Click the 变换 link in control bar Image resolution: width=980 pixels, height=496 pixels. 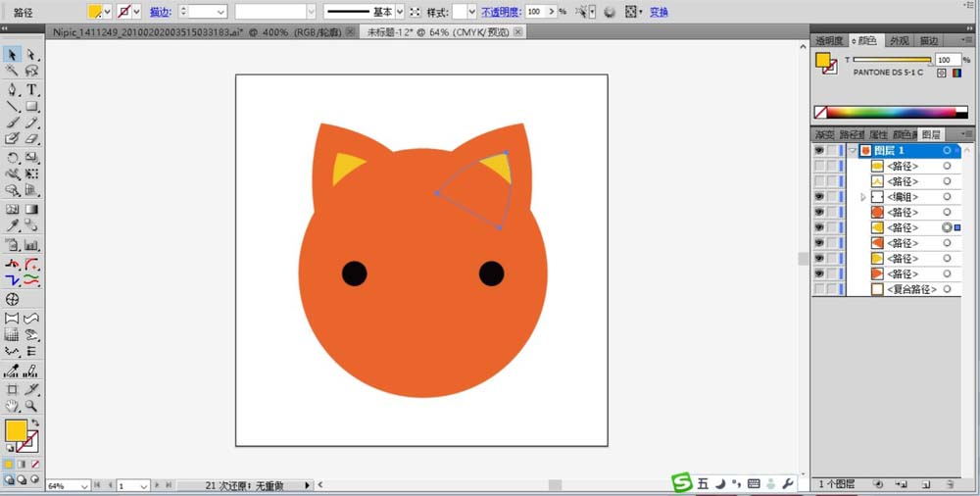(659, 12)
